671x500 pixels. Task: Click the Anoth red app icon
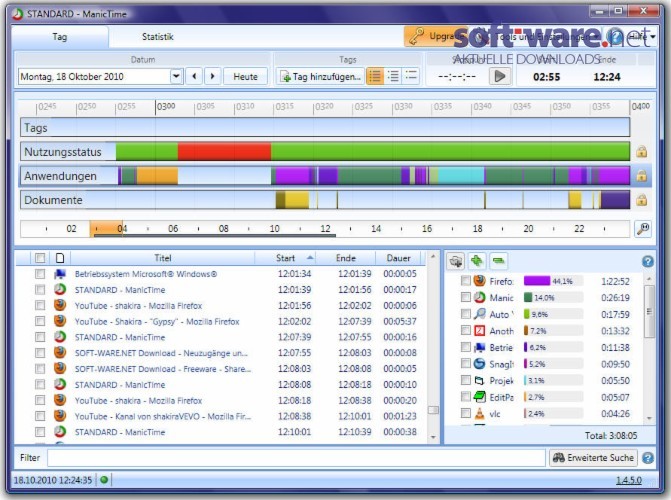[x=480, y=330]
